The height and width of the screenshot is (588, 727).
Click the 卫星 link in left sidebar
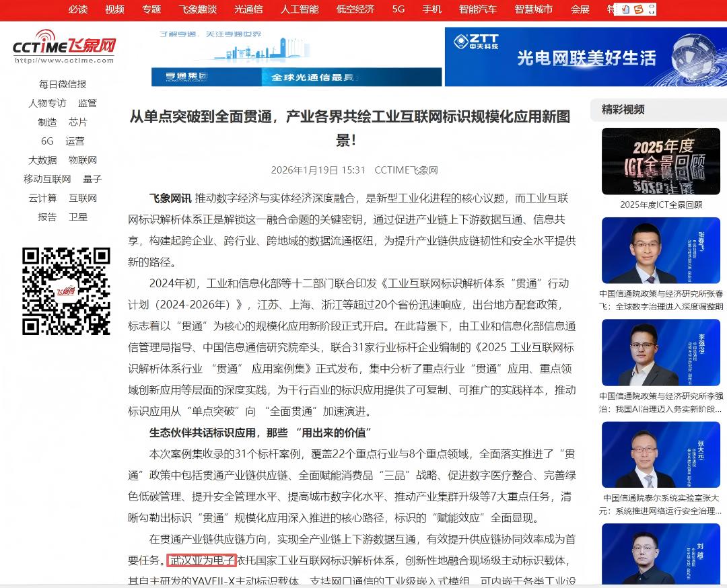pyautogui.click(x=78, y=217)
